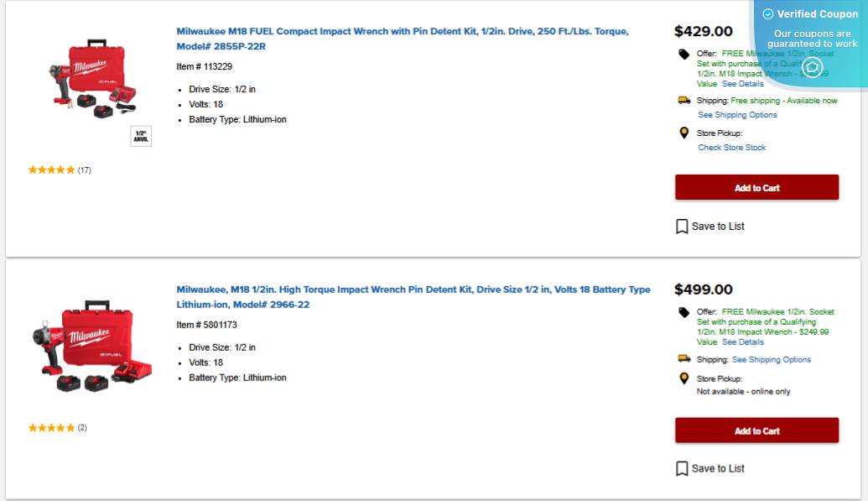Click the round house icon on the coupon overlay
The width and height of the screenshot is (868, 501).
pos(812,67)
